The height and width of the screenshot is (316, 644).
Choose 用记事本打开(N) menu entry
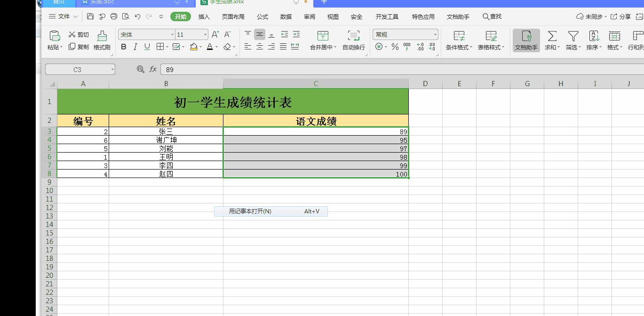(x=271, y=211)
